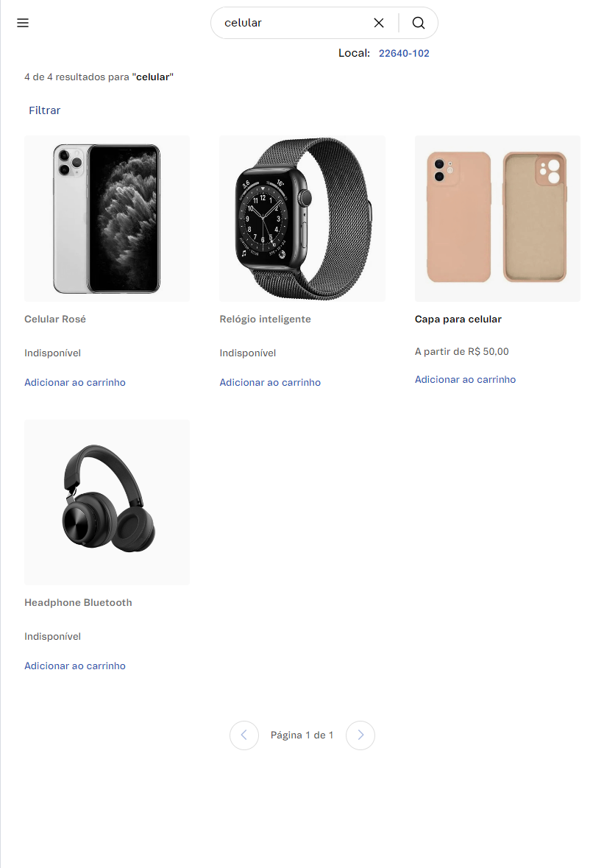The image size is (604, 868).
Task: Open the Capa para celular title
Action: coord(458,319)
